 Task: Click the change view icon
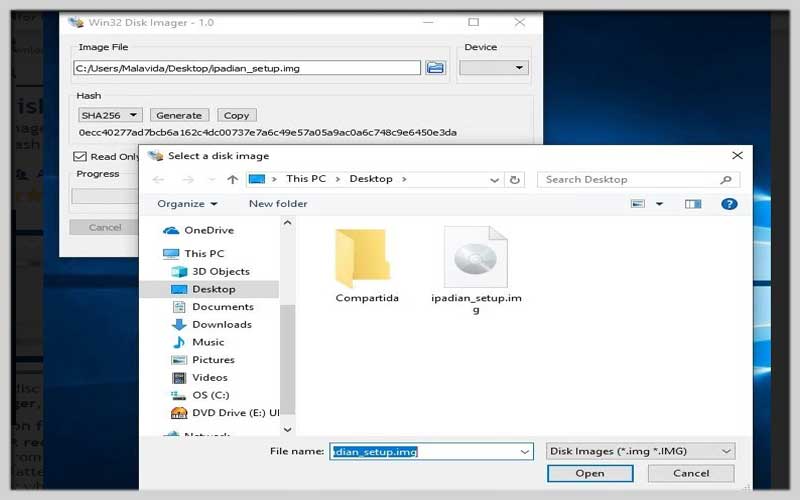(638, 204)
